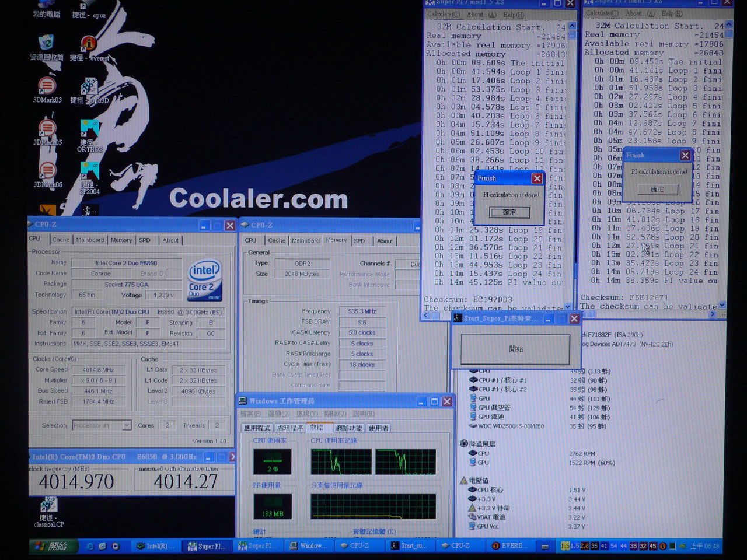Click the Intel logo in CPU-Z
747x560 pixels.
click(204, 279)
